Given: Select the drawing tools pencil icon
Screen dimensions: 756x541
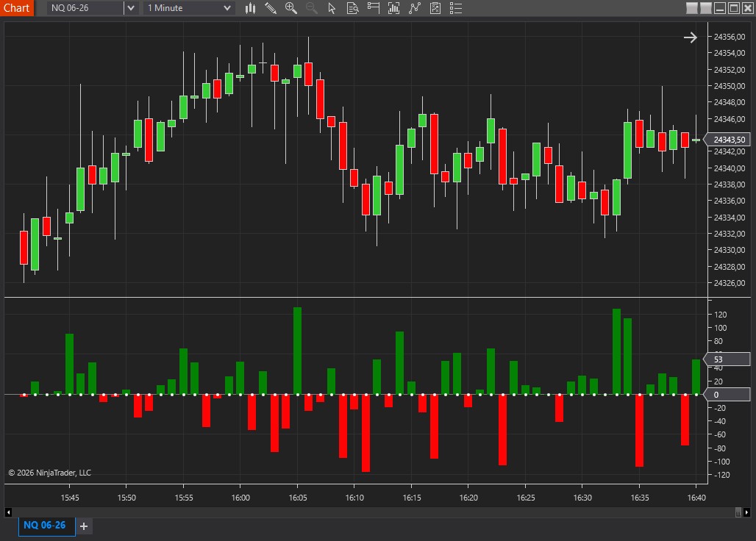Looking at the screenshot, I should pos(271,8).
